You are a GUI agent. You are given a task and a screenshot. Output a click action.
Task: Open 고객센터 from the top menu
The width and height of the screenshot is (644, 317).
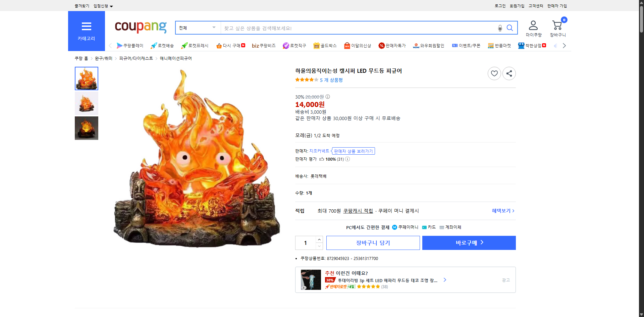(536, 6)
